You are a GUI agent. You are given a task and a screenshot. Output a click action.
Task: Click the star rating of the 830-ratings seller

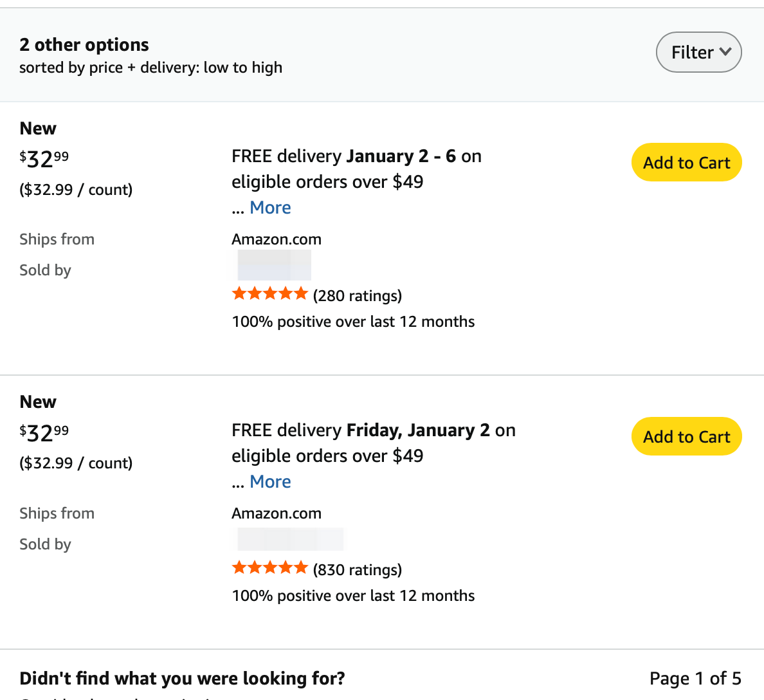point(269,569)
